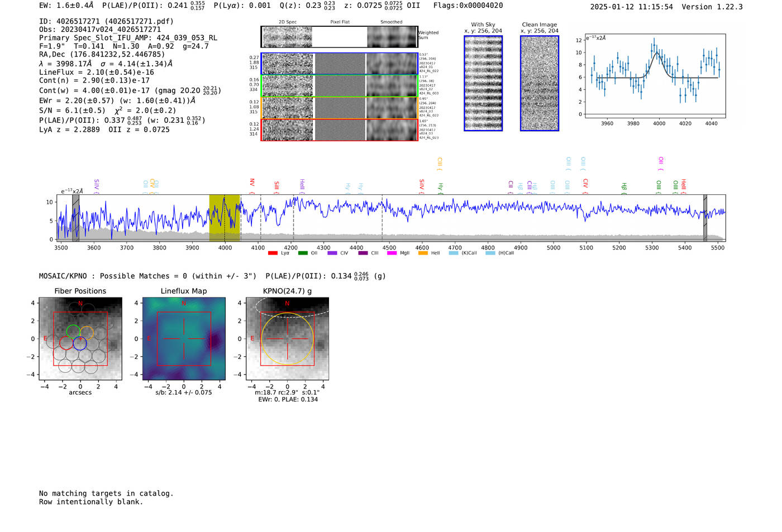This screenshot has width=782, height=532.
Task: Open the 'Clean Image' cutout
Action: 540,83
